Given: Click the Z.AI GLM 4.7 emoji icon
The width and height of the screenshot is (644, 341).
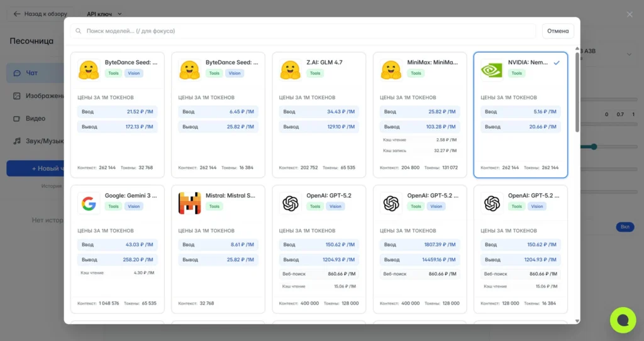Looking at the screenshot, I should [x=290, y=69].
